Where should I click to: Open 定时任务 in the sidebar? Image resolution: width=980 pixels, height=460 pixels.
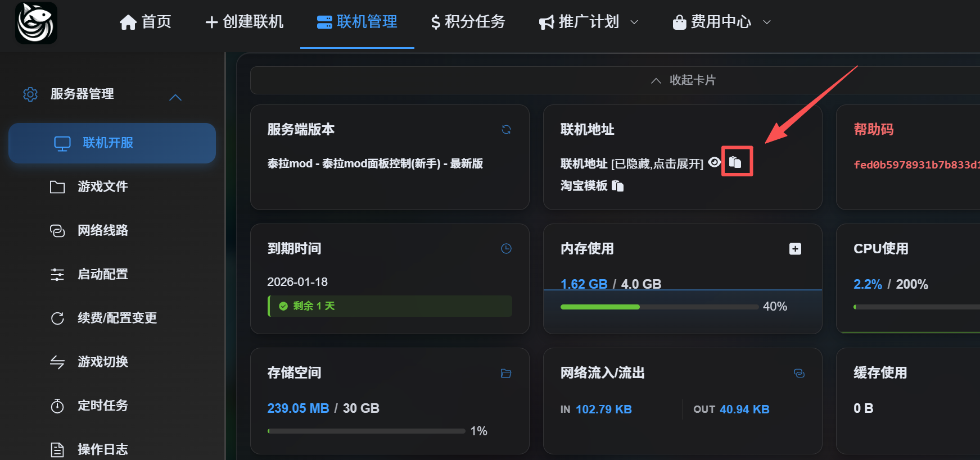click(103, 406)
